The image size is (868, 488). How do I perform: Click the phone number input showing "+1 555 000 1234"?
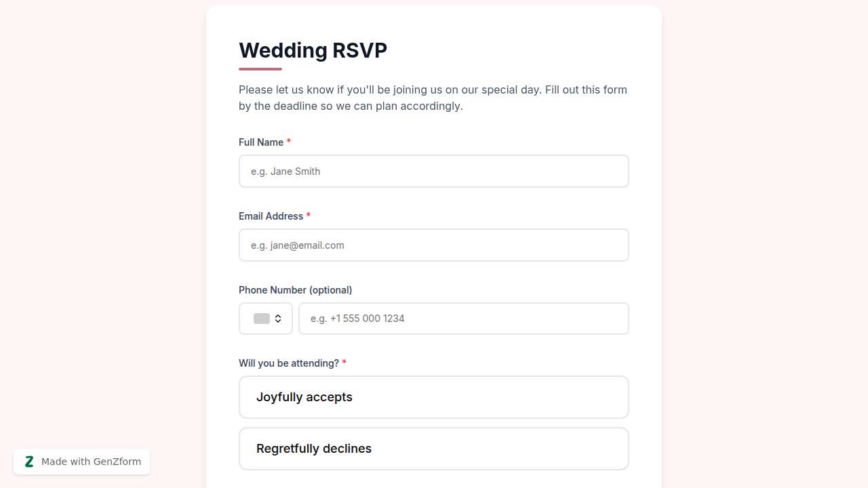tap(464, 318)
